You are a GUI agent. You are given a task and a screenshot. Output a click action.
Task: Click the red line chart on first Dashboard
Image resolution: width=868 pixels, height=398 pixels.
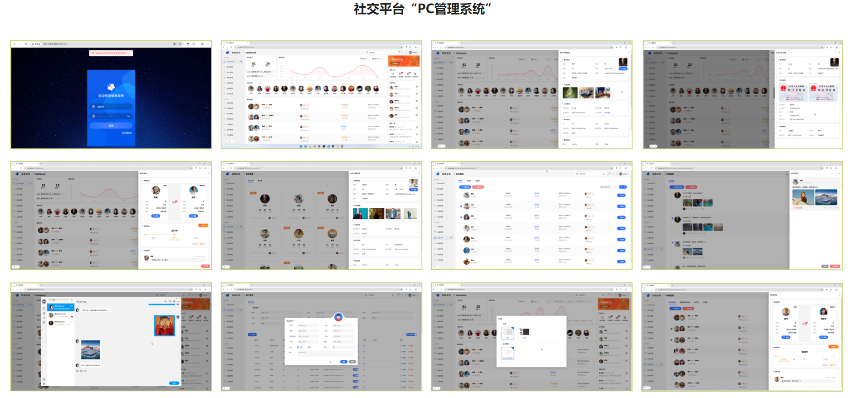335,70
